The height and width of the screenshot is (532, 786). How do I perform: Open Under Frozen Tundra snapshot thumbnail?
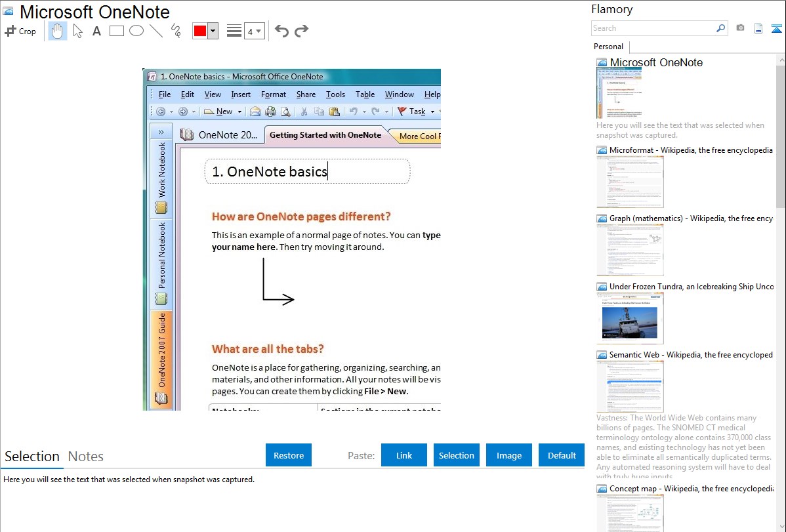pos(630,318)
